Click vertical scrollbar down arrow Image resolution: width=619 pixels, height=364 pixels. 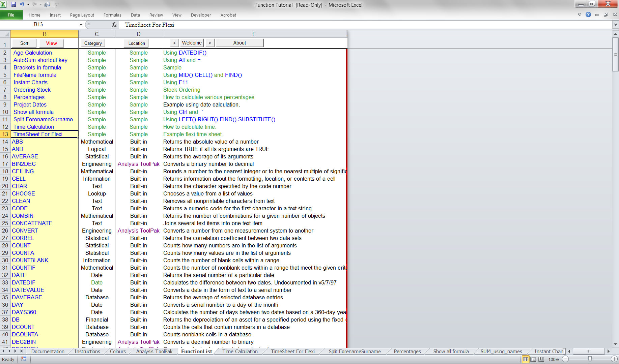[616, 344]
